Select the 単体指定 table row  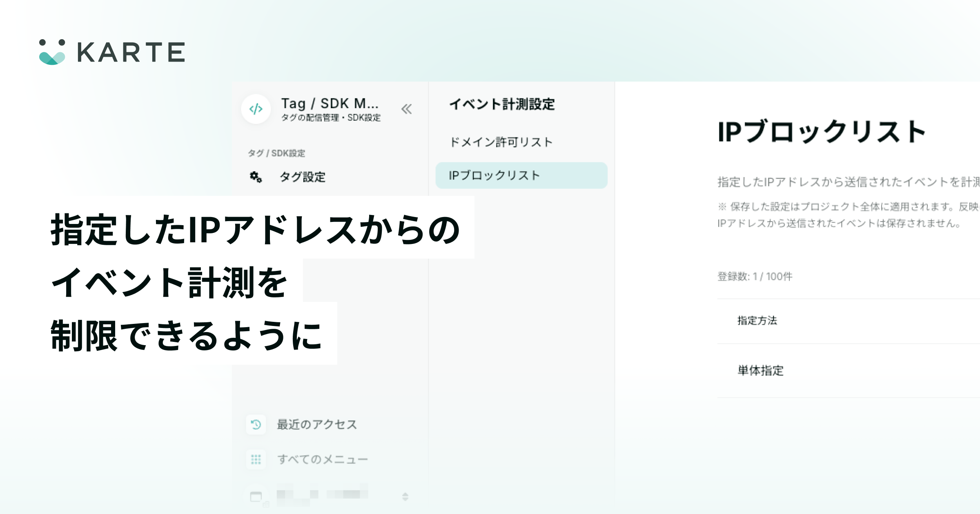coord(849,370)
